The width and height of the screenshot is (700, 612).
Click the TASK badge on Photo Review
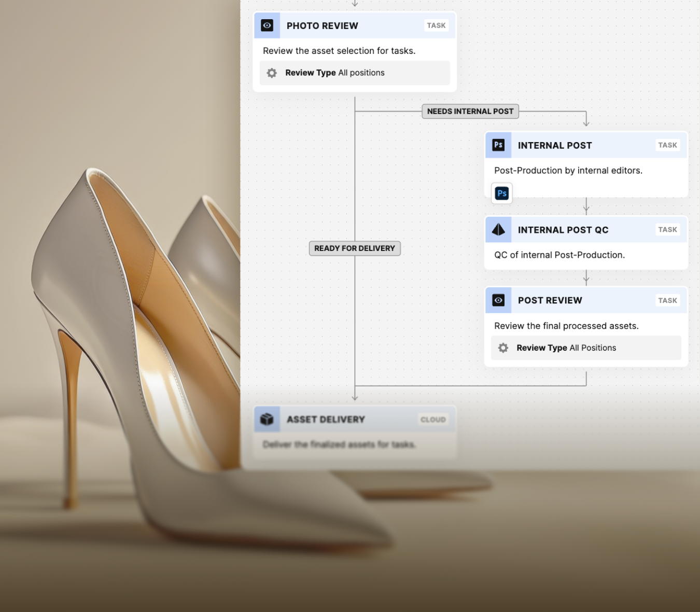(x=436, y=25)
